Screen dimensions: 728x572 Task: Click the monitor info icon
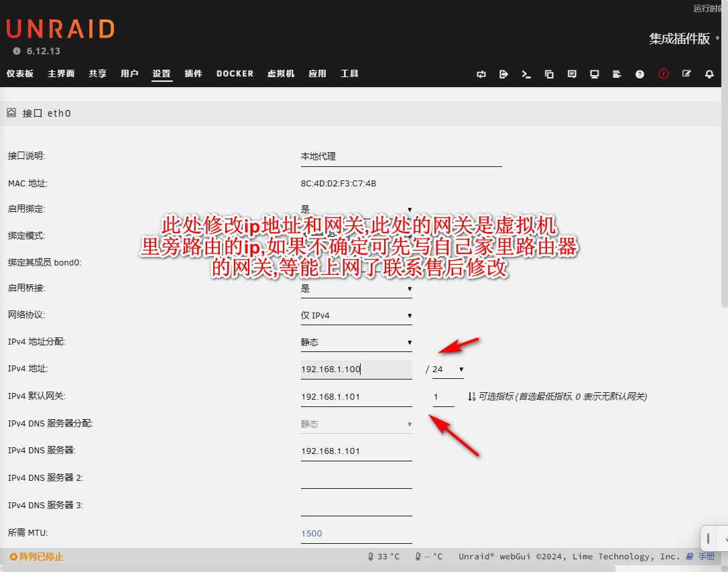click(595, 74)
